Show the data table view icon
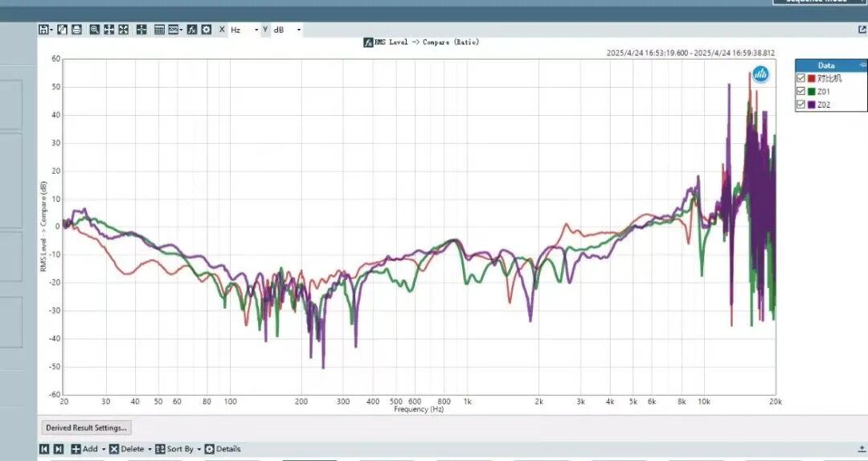The image size is (868, 461). click(x=159, y=30)
